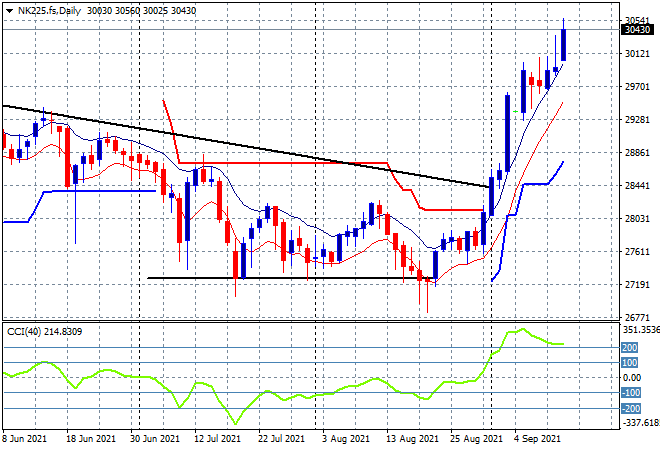Select the 28031 price axis label
Viewport: 660px width, 450px height.
pyautogui.click(x=637, y=218)
